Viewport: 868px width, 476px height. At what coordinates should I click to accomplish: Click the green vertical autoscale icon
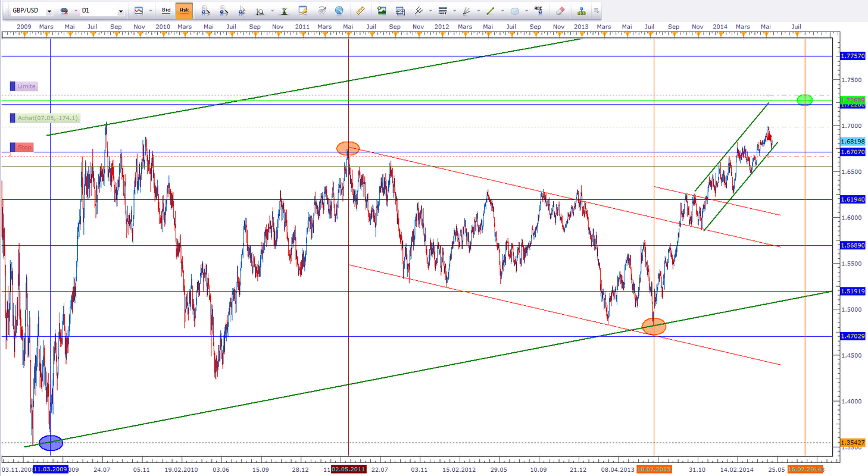point(284,11)
